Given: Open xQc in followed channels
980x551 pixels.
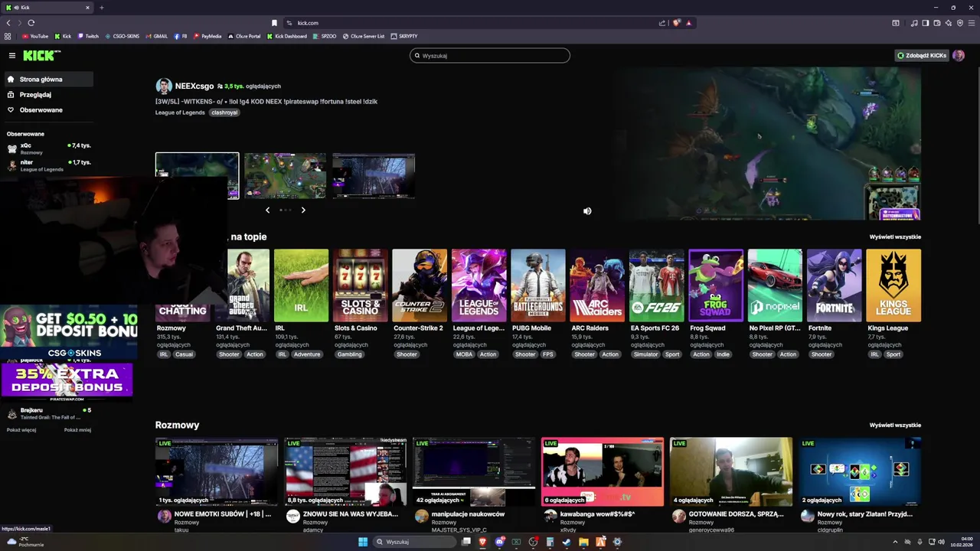Looking at the screenshot, I should point(49,147).
